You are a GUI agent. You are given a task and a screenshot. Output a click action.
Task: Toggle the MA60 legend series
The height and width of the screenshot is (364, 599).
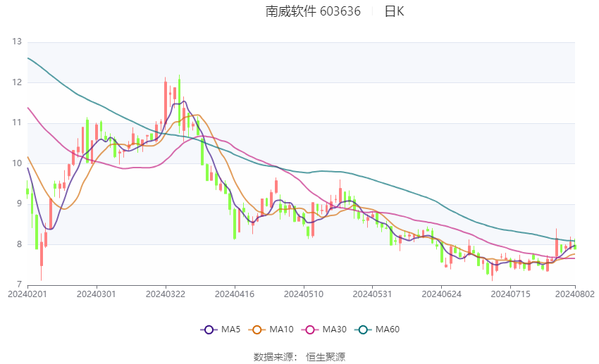tap(377, 330)
